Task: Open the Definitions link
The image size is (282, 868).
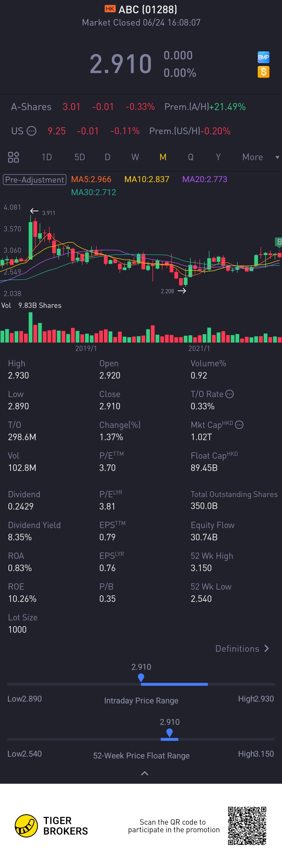Action: 237,649
